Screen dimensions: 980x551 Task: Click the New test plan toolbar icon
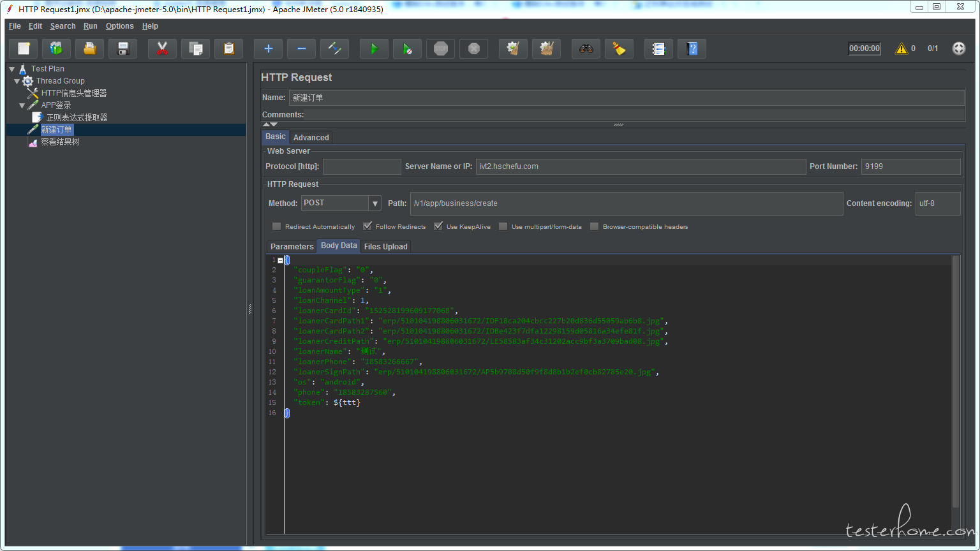tap(24, 48)
